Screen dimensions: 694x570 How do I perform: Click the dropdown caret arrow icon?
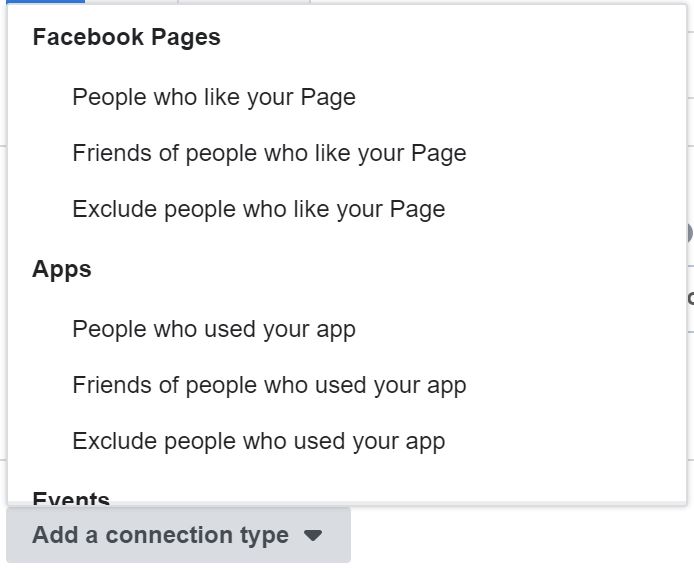pos(313,536)
